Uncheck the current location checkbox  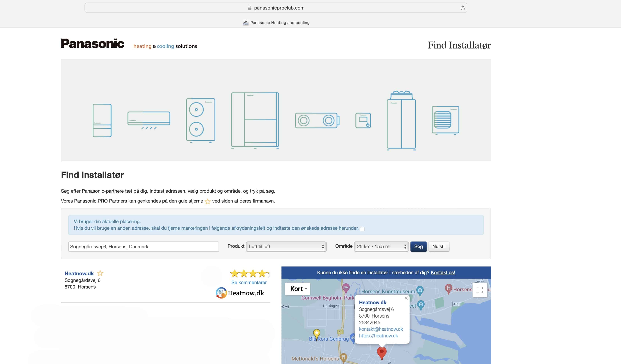pos(362,229)
